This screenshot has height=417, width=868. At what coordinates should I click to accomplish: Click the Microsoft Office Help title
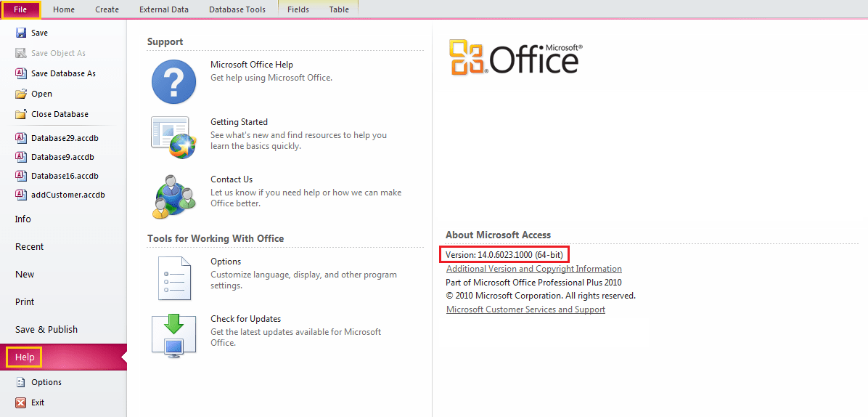tap(252, 64)
